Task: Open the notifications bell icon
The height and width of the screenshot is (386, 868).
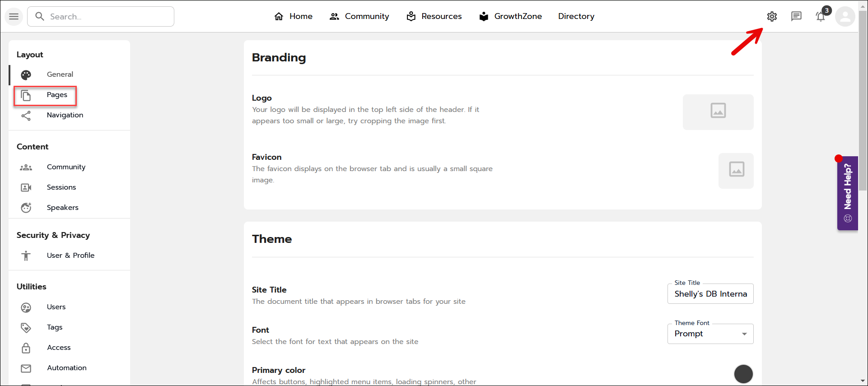Action: (x=821, y=17)
